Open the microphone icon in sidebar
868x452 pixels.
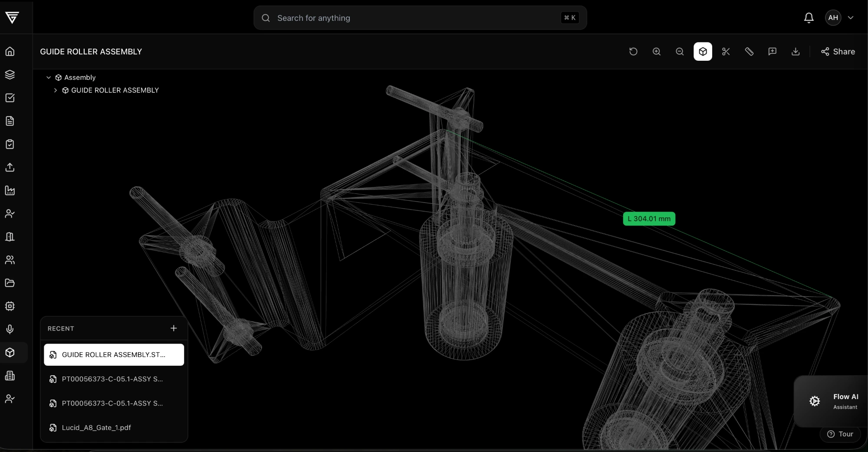click(10, 329)
